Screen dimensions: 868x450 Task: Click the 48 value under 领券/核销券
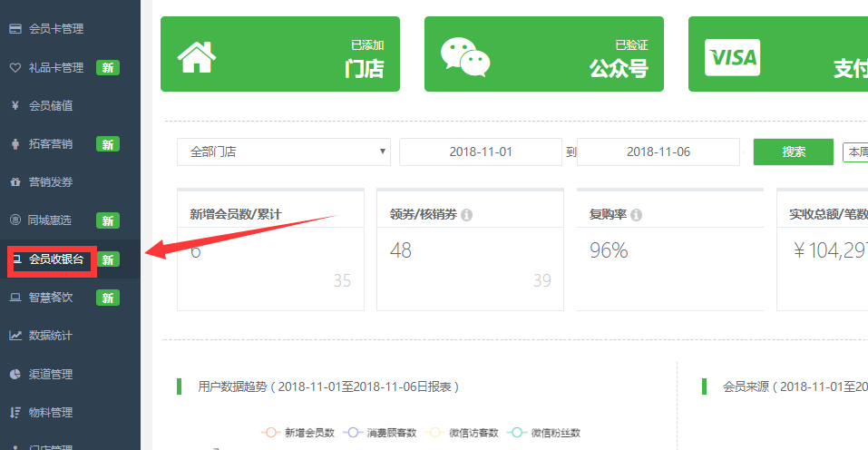401,250
